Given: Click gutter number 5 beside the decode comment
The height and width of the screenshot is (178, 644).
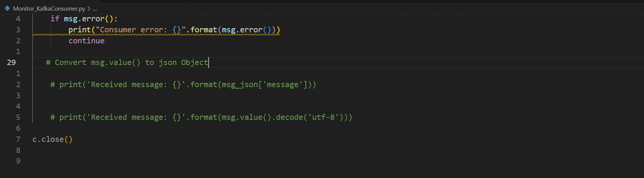Looking at the screenshot, I should 18,117.
